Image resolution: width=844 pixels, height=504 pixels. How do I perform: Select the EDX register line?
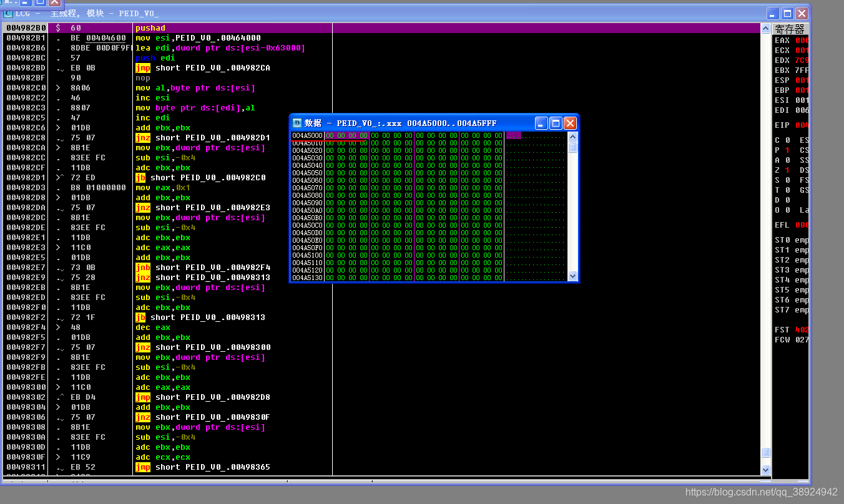click(x=792, y=61)
